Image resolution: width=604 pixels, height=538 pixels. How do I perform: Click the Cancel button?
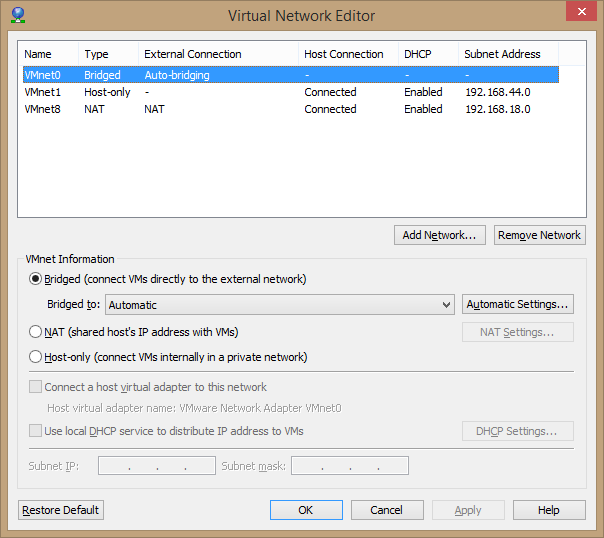coord(387,510)
